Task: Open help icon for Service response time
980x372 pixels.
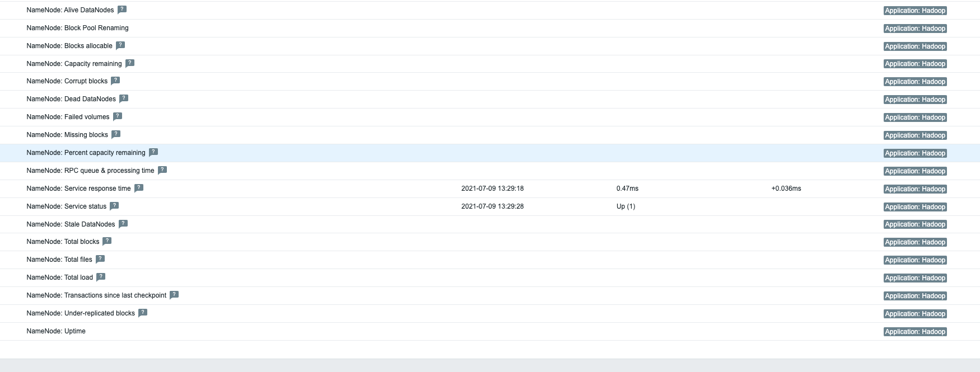Action: pyautogui.click(x=139, y=188)
